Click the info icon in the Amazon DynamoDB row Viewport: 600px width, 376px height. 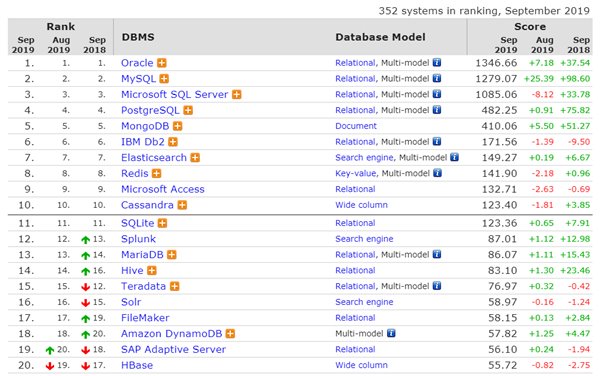pos(391,333)
